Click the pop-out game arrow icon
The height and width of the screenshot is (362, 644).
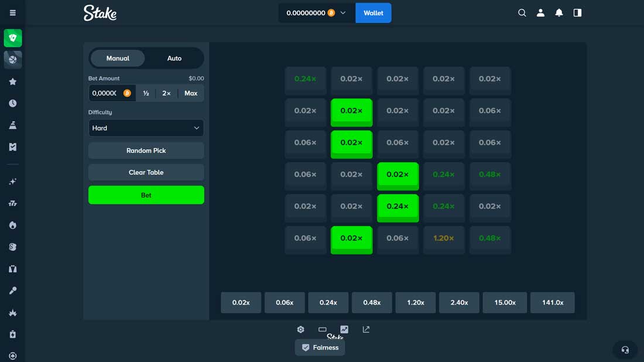click(x=366, y=330)
